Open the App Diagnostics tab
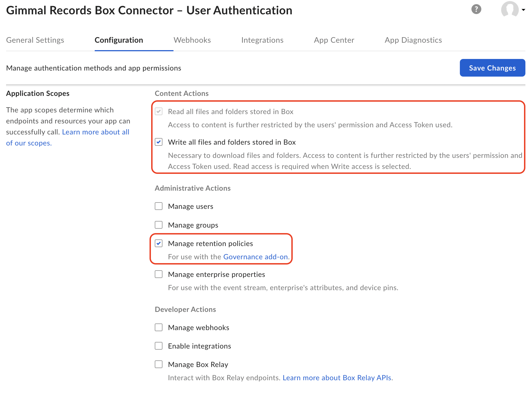This screenshot has width=532, height=394. pos(413,40)
